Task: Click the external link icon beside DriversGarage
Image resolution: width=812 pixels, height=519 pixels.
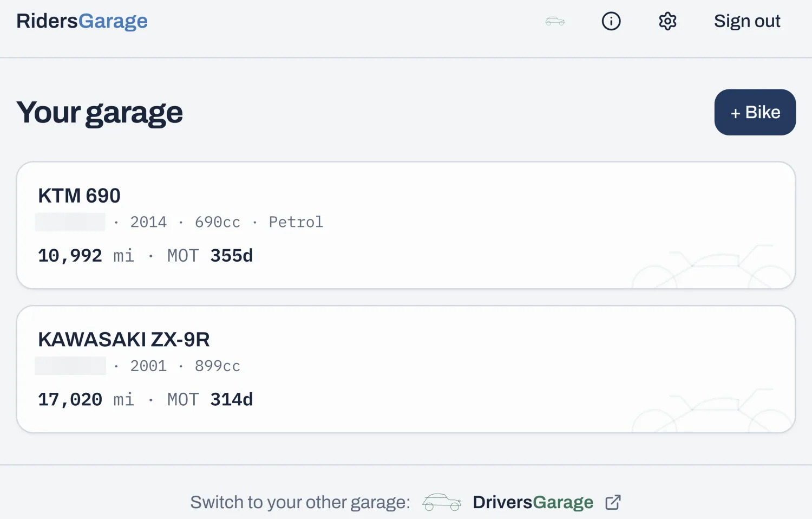Action: point(613,502)
